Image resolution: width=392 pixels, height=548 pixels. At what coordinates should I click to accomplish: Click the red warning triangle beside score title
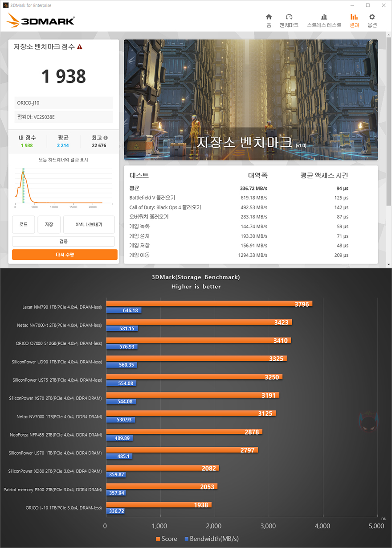(x=80, y=46)
